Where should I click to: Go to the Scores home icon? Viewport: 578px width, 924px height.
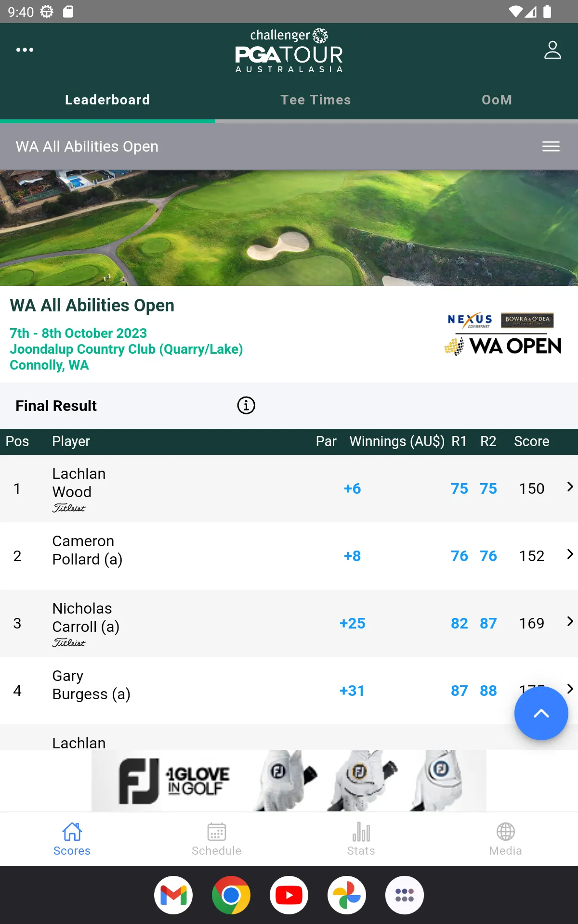pos(72,832)
